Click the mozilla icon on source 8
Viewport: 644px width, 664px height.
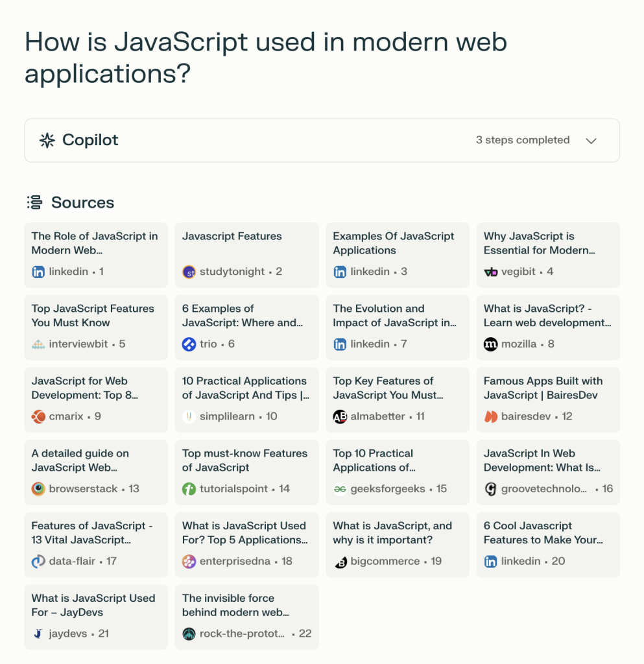pos(491,344)
